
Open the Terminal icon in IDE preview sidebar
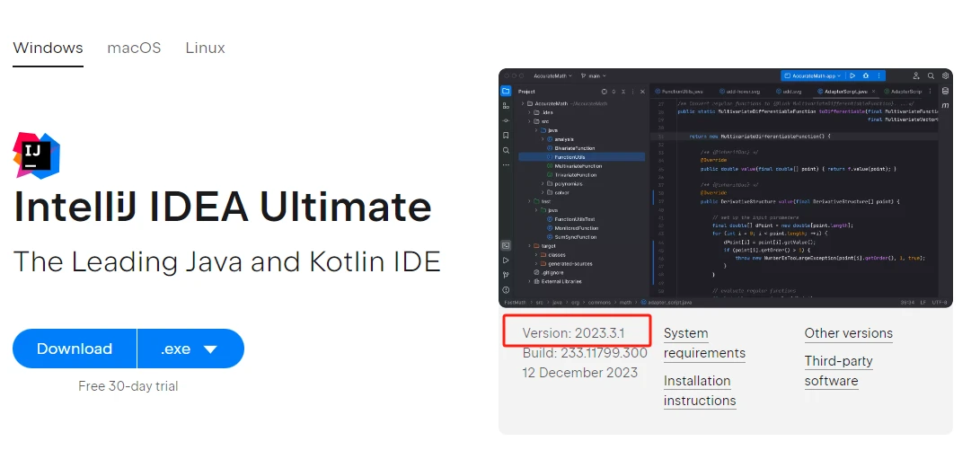coord(506,245)
